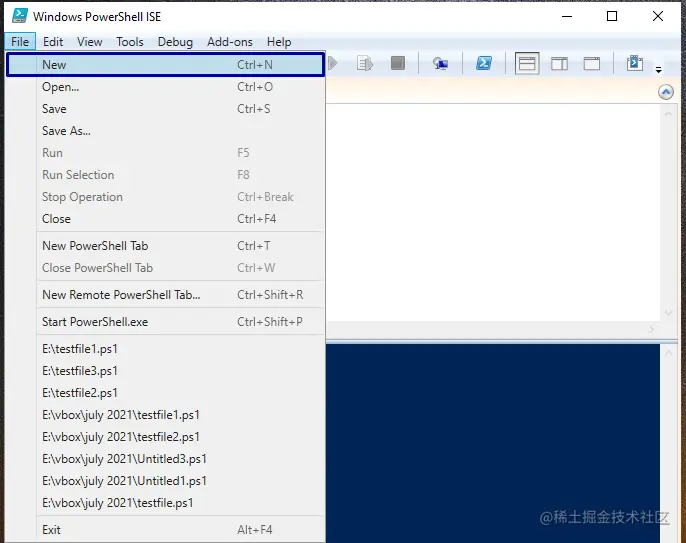Click the Stop Operation square icon
The image size is (686, 543).
398,63
